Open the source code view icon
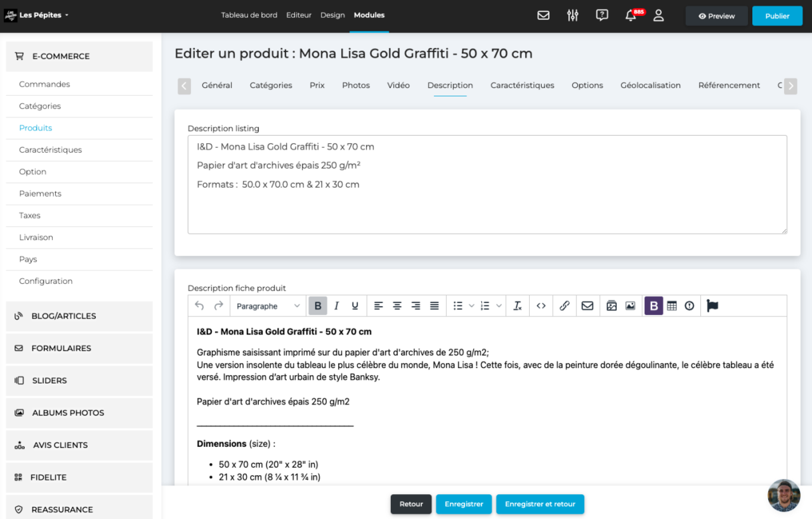This screenshot has width=812, height=519. coord(541,306)
